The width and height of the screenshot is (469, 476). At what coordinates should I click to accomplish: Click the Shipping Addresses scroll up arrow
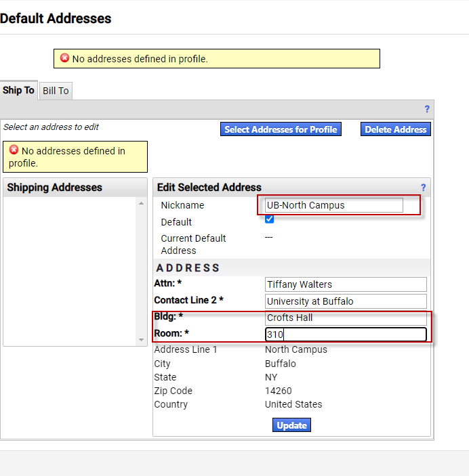pyautogui.click(x=141, y=203)
